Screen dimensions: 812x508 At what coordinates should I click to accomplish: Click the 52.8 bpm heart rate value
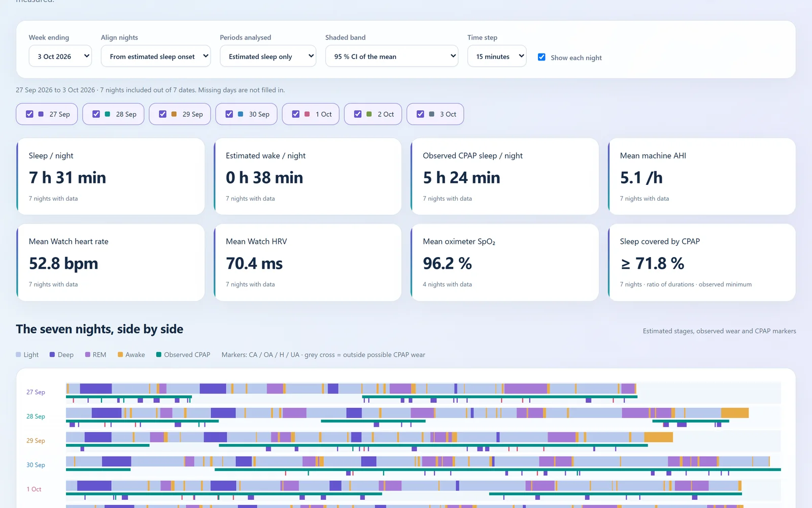pyautogui.click(x=63, y=263)
